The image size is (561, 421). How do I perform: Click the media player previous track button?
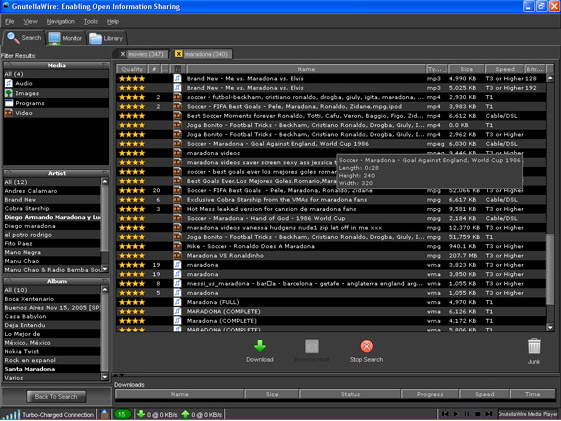pos(445,414)
